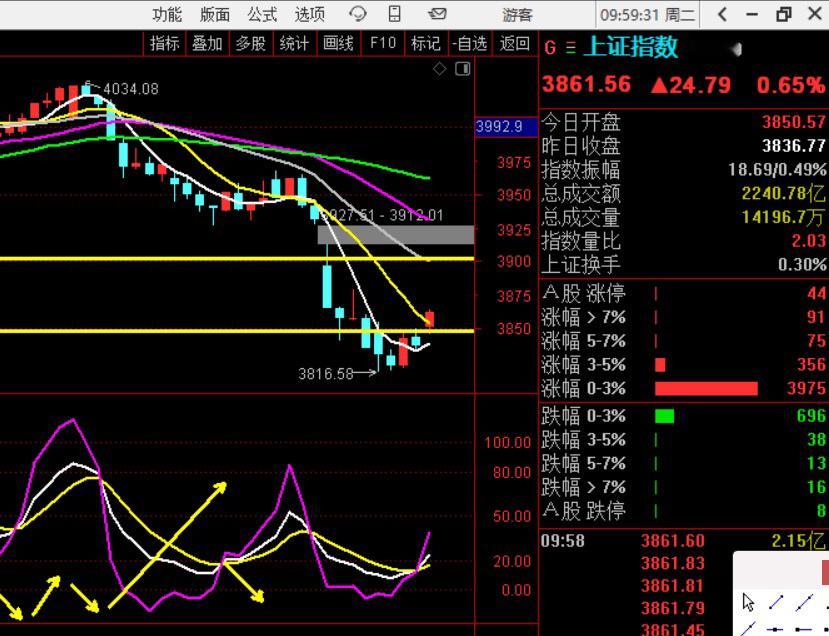Select the gray gap rectangle 3927.51 - 3912.01

point(395,235)
